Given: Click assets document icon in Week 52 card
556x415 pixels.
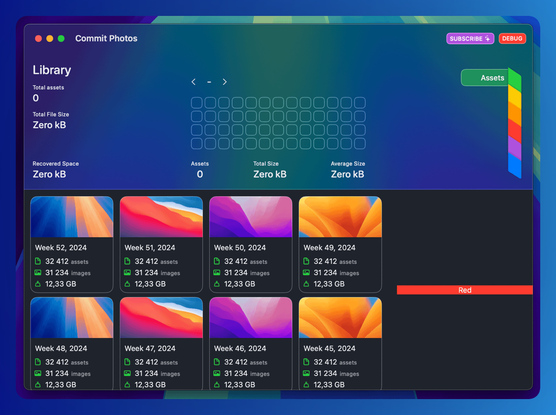Looking at the screenshot, I should click(x=38, y=261).
